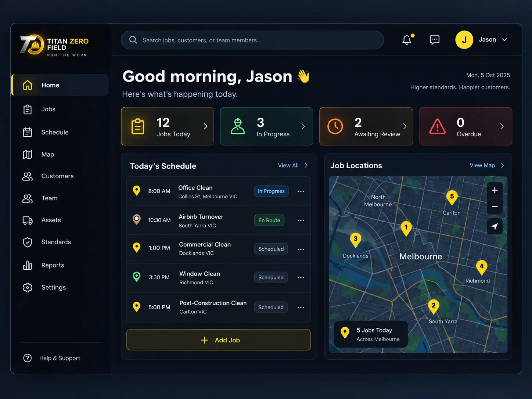Screen dimensions: 532x399
Task: Click Jason's avatar circle
Action: point(464,40)
